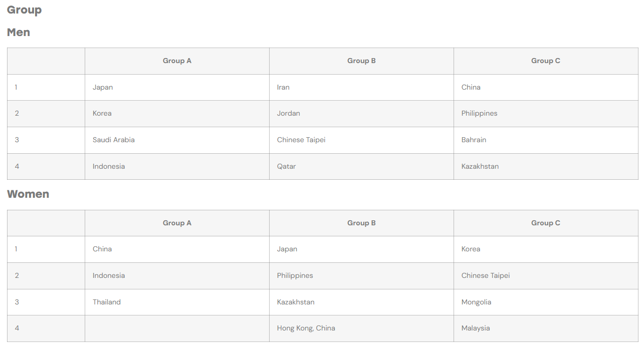644x347 pixels.
Task: Click the Men section heading
Action: (x=19, y=32)
